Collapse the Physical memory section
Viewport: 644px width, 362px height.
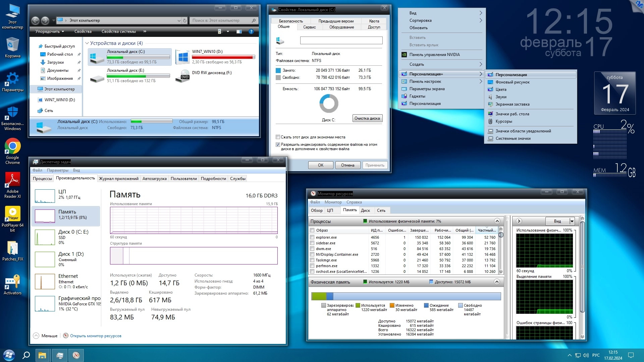click(497, 282)
